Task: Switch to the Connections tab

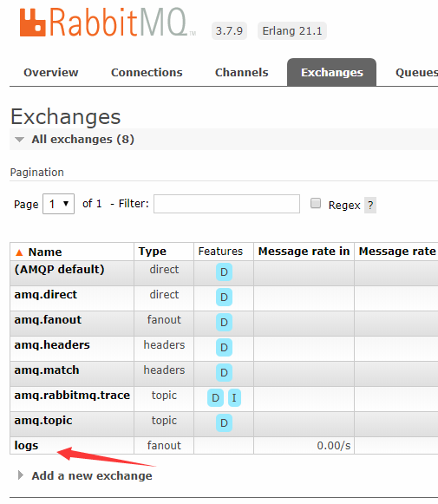Action: pyautogui.click(x=147, y=72)
